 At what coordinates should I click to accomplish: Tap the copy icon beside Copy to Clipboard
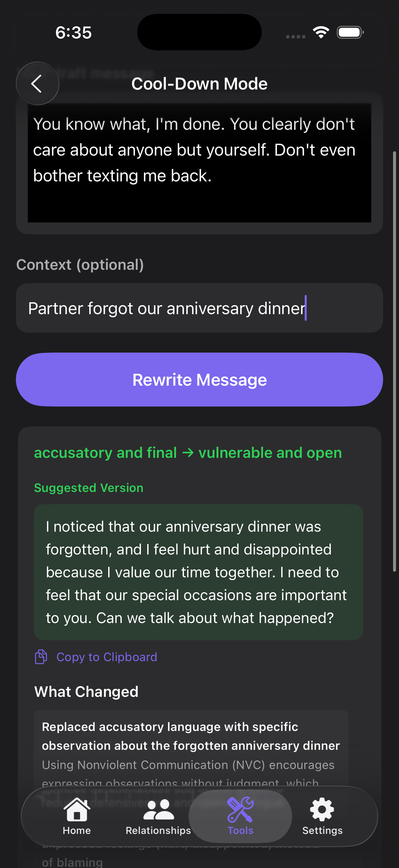(41, 656)
